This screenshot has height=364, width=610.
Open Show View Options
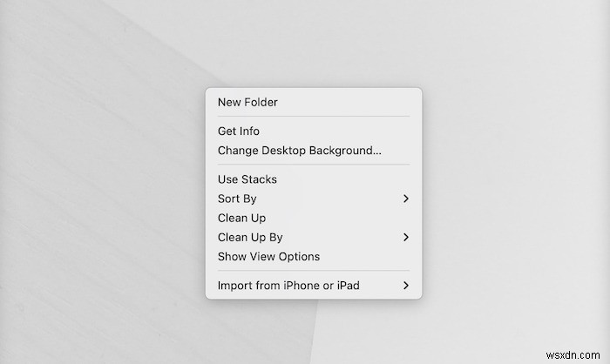[268, 257]
